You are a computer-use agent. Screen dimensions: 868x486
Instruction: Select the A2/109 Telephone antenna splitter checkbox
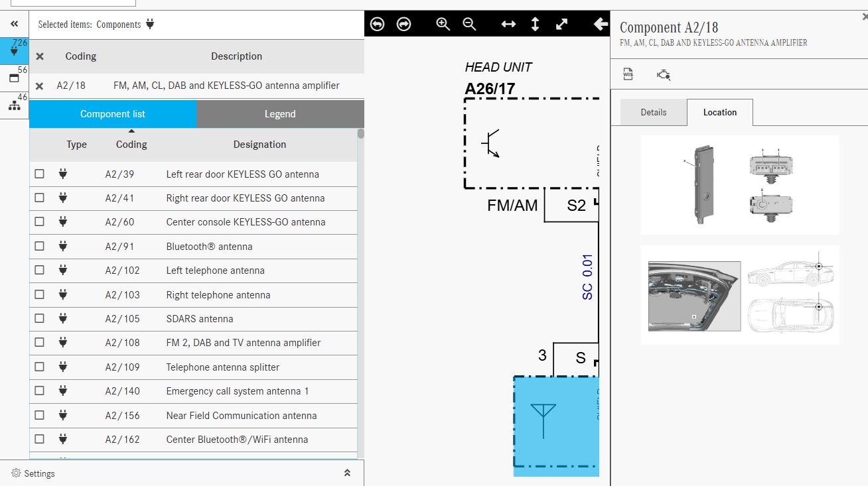tap(39, 367)
